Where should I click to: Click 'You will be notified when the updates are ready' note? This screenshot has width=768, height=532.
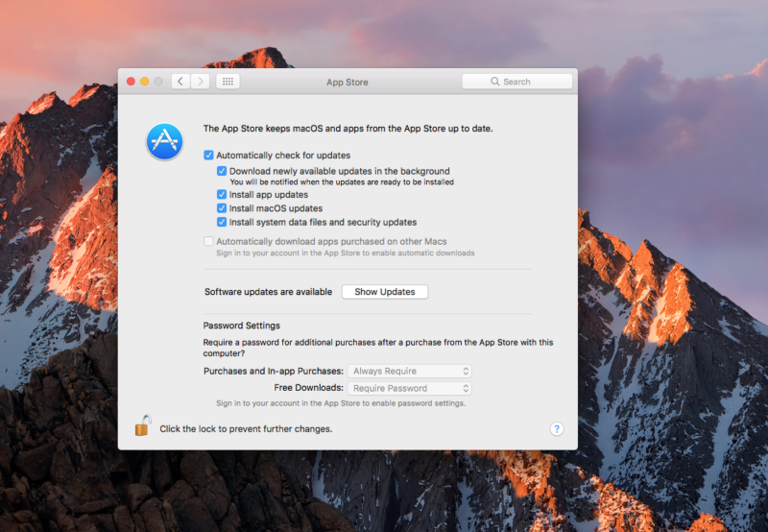342,182
